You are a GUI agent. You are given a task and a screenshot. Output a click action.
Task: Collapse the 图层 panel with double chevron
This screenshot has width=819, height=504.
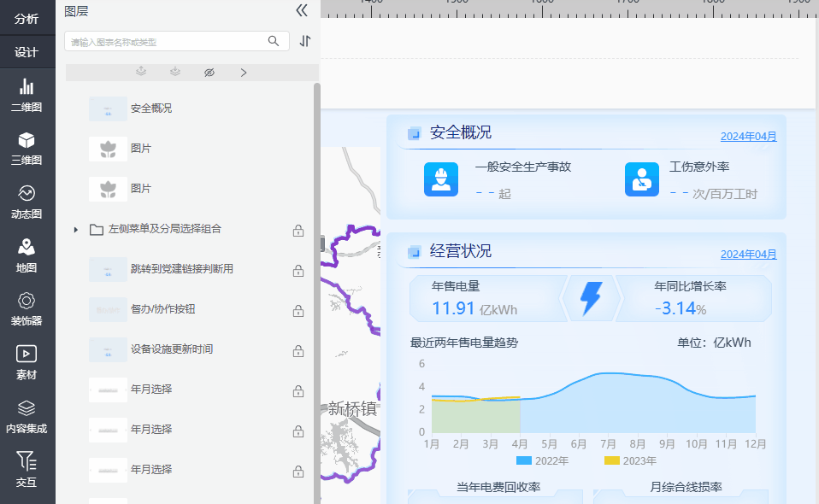301,11
